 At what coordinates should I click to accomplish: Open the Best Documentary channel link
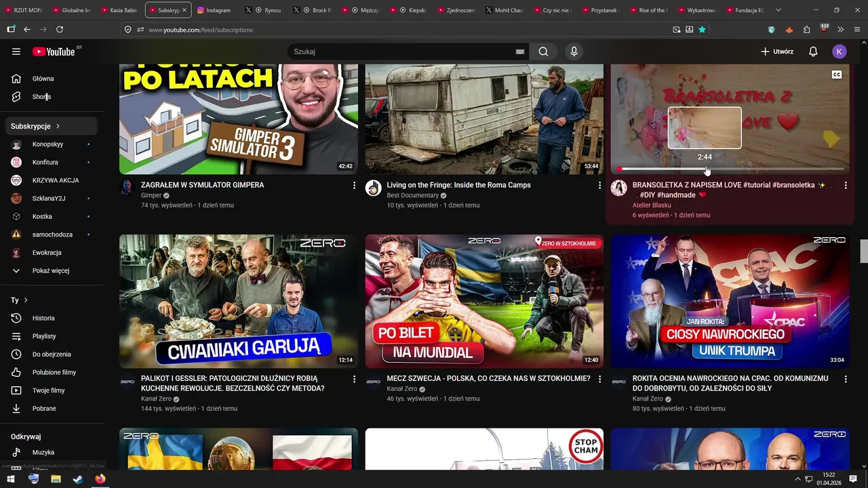[413, 195]
